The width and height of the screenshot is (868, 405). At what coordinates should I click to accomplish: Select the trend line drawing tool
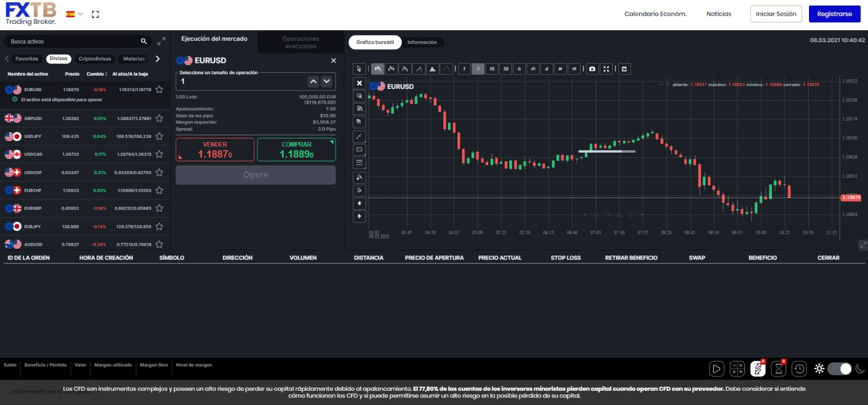[359, 136]
